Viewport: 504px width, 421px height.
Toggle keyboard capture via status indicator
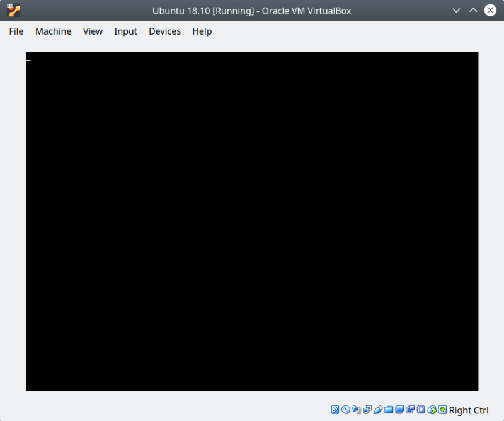click(443, 410)
